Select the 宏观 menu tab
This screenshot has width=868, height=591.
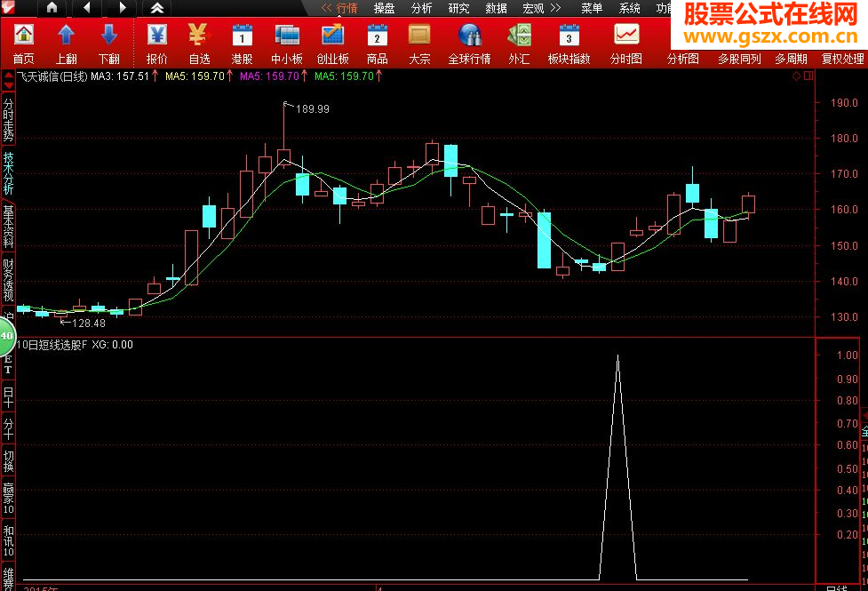coord(534,8)
